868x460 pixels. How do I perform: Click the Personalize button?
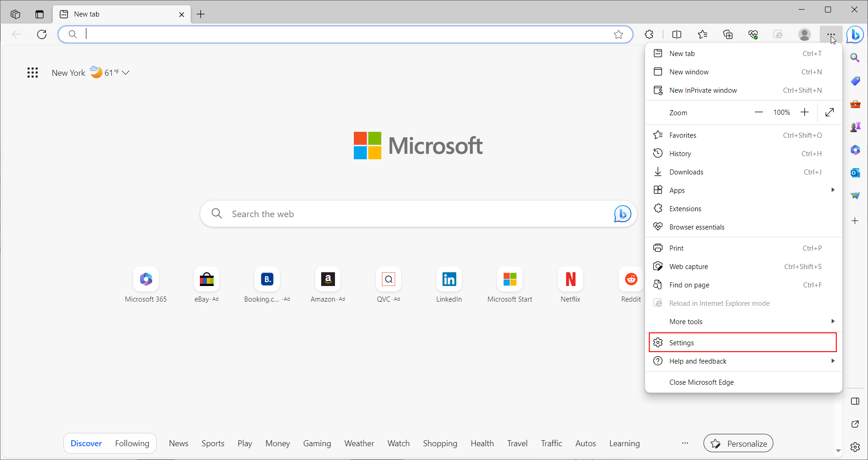738,443
